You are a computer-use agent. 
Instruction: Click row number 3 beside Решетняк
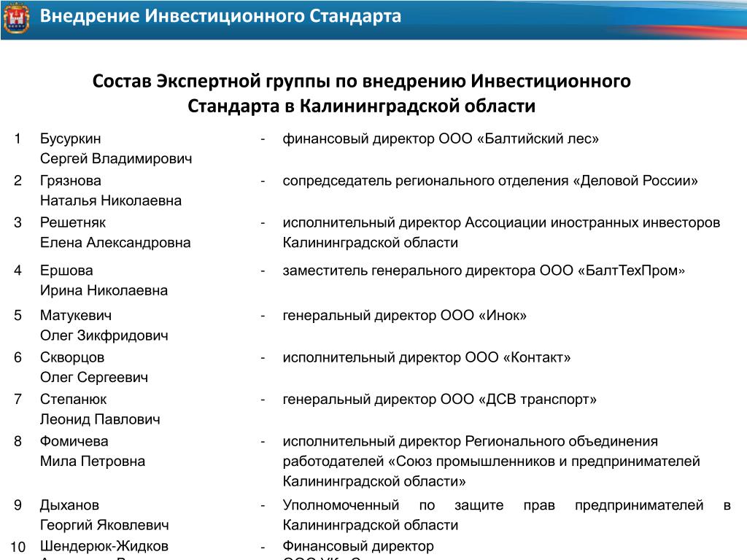tap(18, 222)
